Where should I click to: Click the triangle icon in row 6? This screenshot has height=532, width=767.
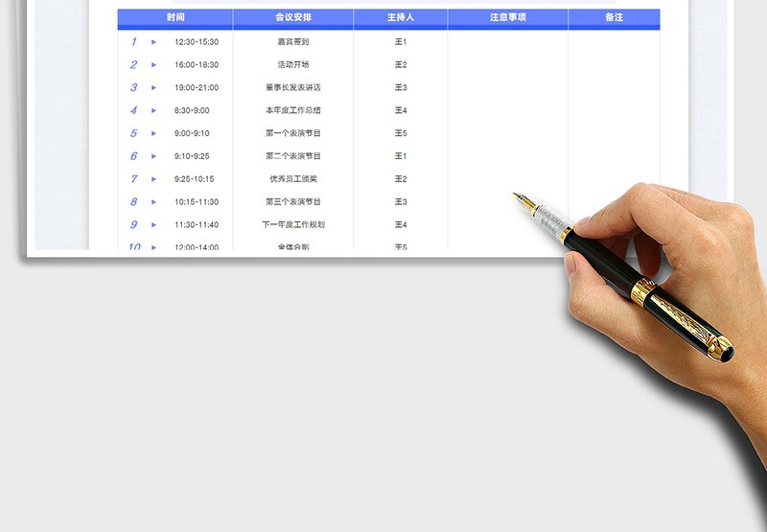[153, 156]
